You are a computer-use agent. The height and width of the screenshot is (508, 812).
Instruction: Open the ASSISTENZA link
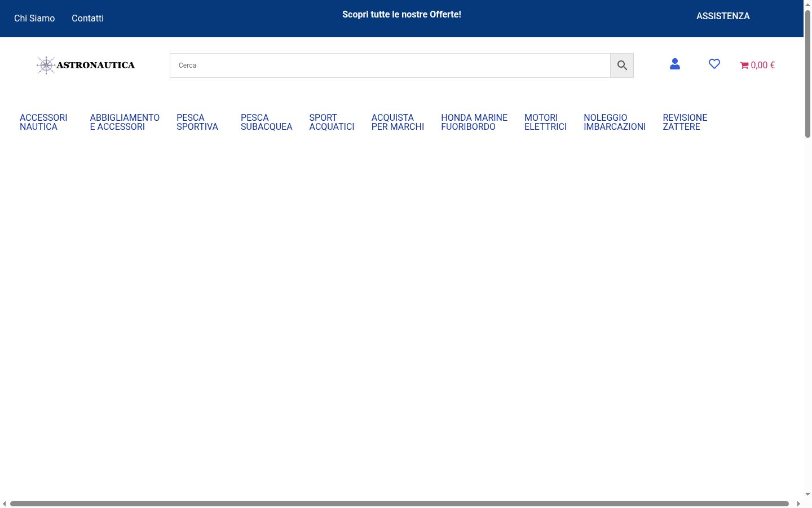point(723,16)
